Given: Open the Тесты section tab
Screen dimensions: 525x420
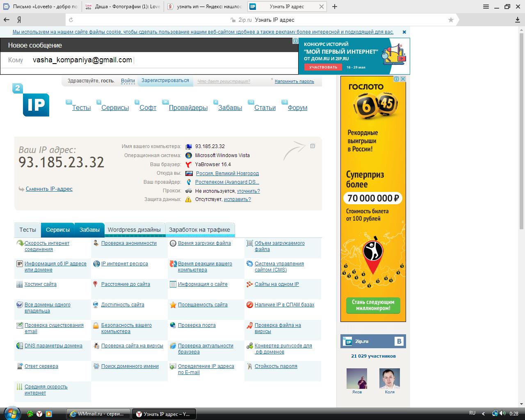Looking at the screenshot, I should [x=27, y=230].
